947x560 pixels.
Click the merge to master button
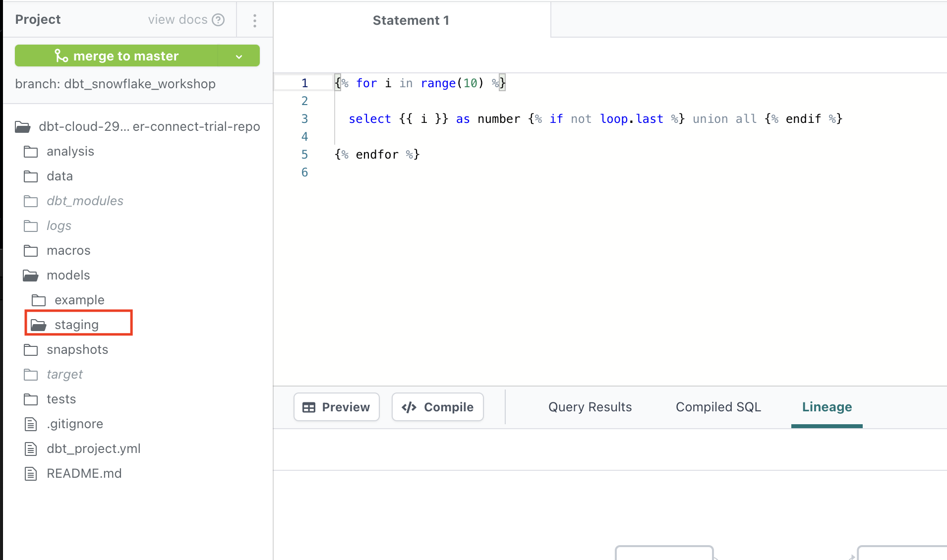tap(117, 56)
